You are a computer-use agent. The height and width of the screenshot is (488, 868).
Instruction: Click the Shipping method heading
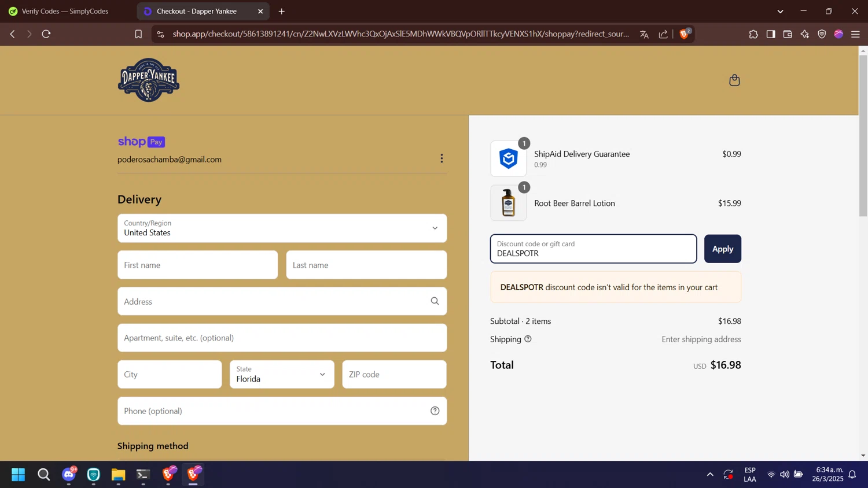coord(153,446)
